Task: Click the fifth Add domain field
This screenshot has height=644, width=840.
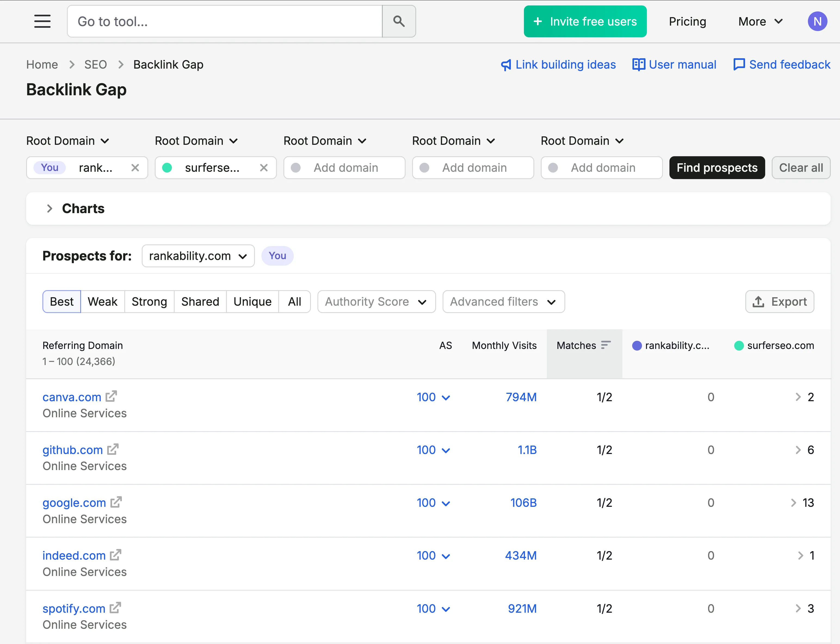Action: pos(602,167)
